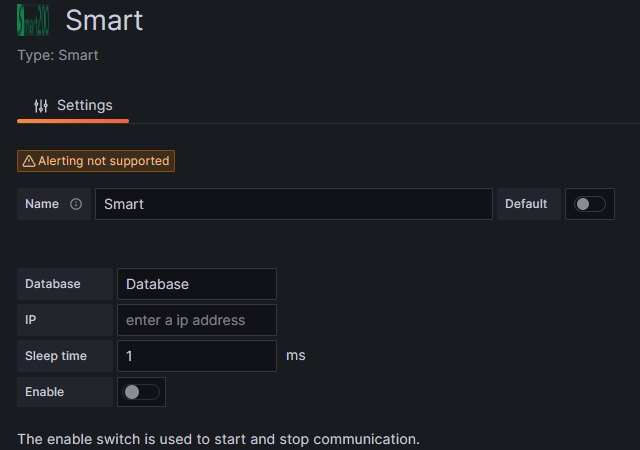Click the 'Alerting not supported' badge text
The width and height of the screenshot is (640, 450).
point(104,161)
